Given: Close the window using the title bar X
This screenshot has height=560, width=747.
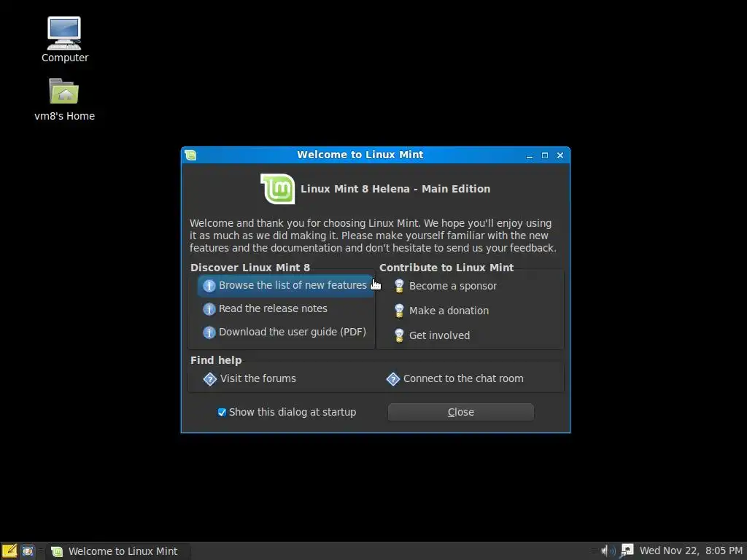Looking at the screenshot, I should (x=560, y=156).
